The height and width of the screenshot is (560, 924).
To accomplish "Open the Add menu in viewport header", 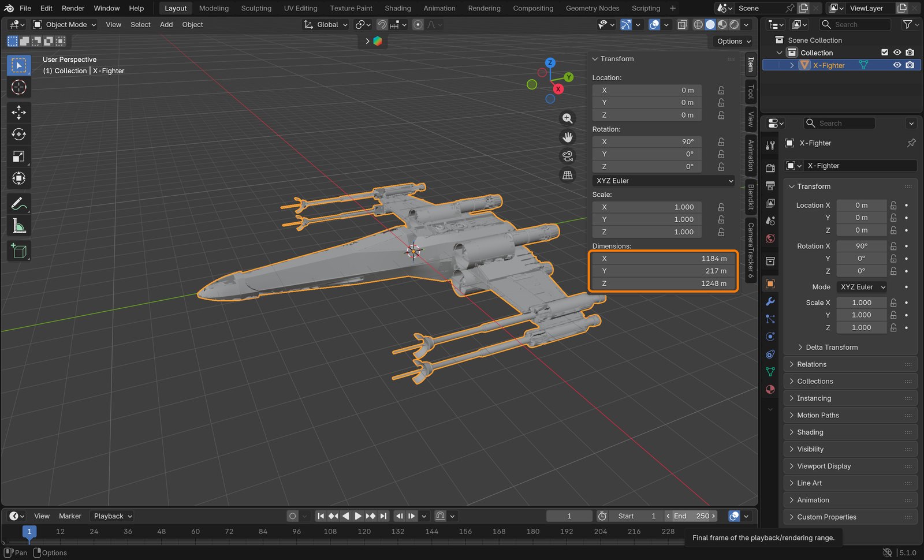I will pyautogui.click(x=166, y=24).
